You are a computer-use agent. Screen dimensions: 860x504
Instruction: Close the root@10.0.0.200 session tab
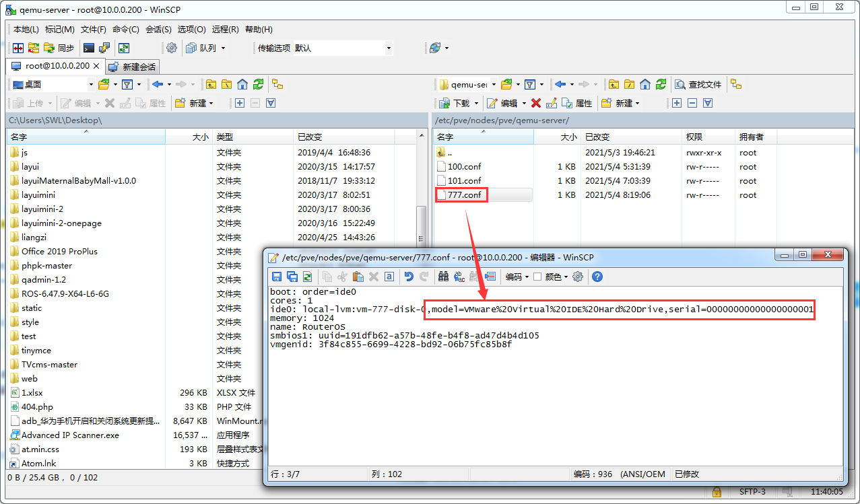(96, 66)
